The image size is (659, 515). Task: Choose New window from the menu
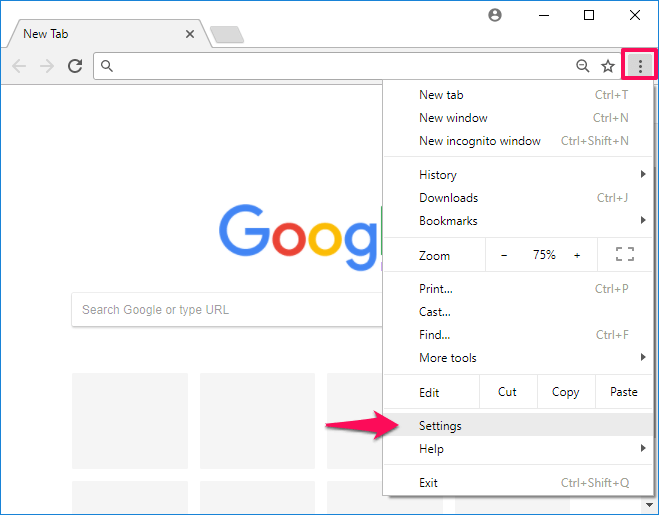click(x=518, y=118)
